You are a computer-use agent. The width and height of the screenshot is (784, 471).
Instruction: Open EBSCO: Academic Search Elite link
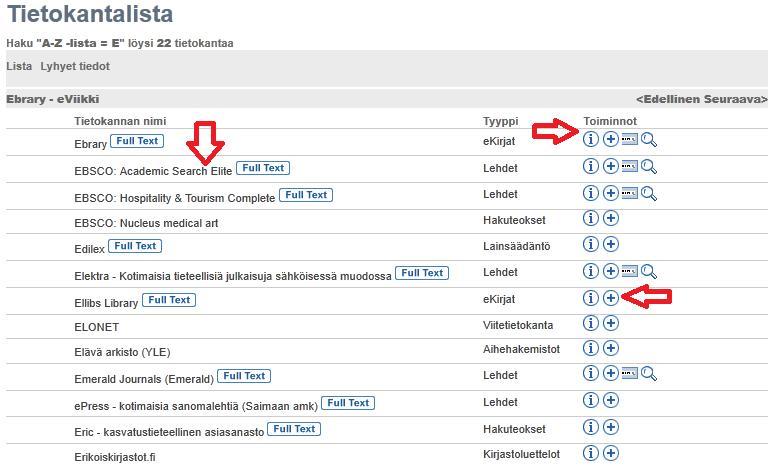point(153,171)
